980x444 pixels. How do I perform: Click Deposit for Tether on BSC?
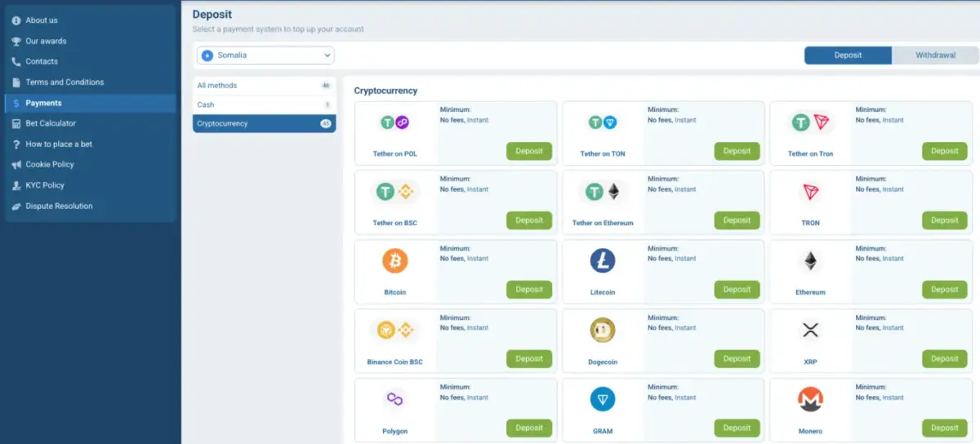529,220
